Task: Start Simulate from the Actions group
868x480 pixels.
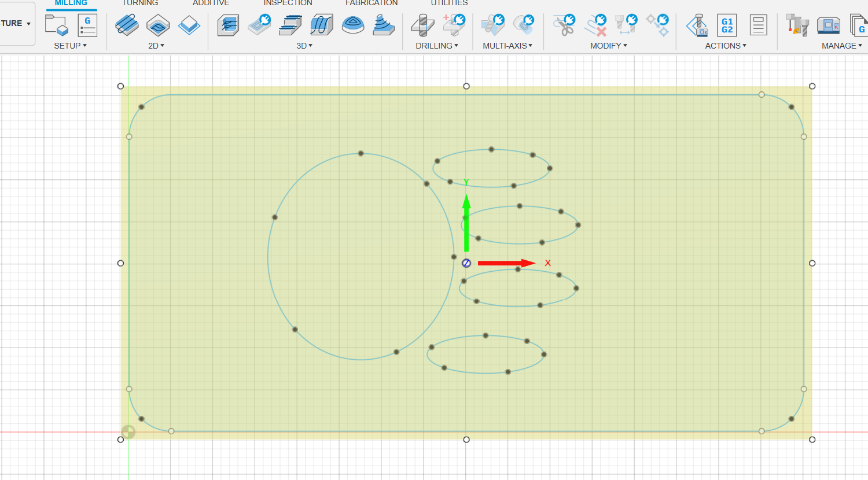Action: (x=697, y=25)
